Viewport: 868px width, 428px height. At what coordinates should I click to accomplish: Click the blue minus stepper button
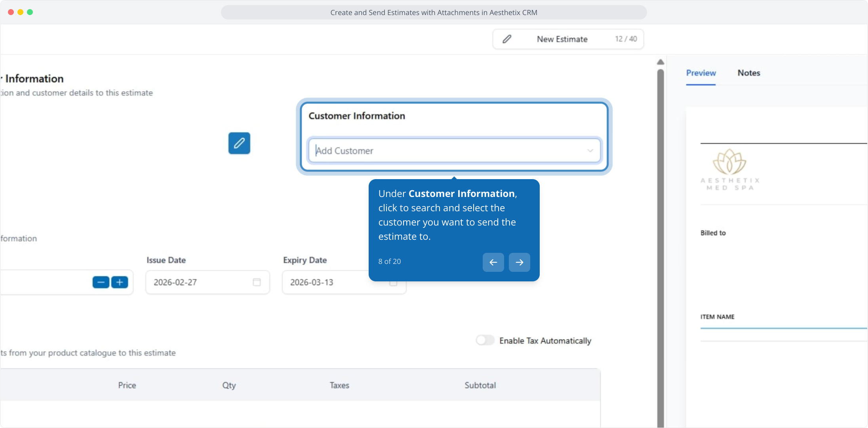coord(101,282)
